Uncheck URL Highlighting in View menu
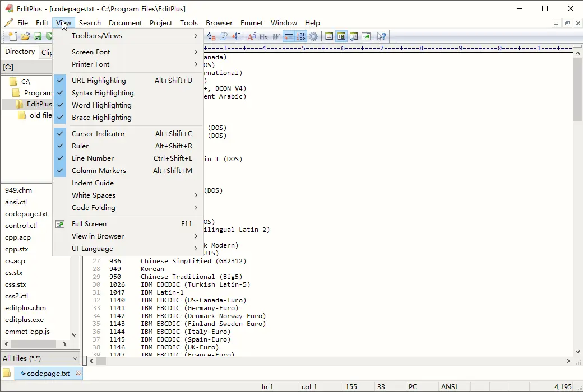 pos(128,80)
